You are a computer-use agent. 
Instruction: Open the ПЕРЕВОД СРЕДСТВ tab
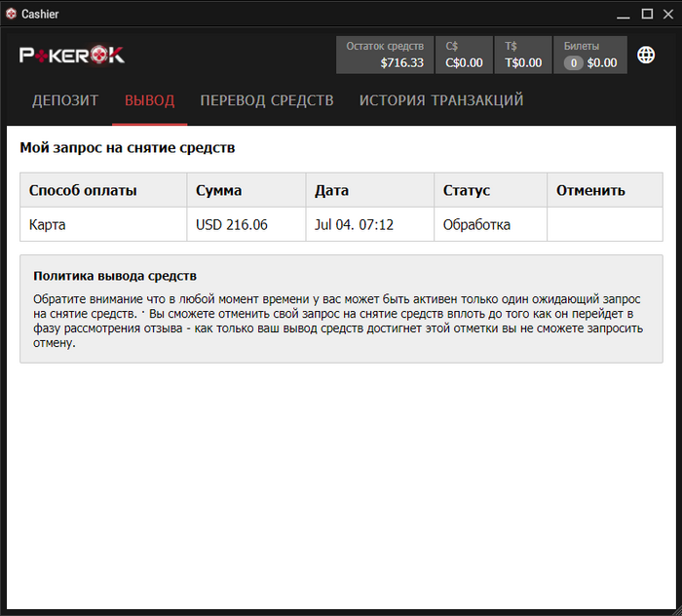pyautogui.click(x=267, y=100)
